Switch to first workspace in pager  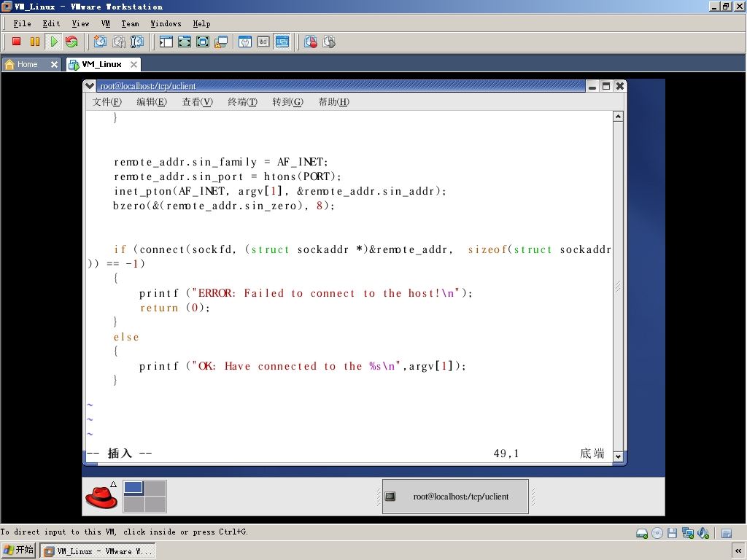click(x=134, y=488)
